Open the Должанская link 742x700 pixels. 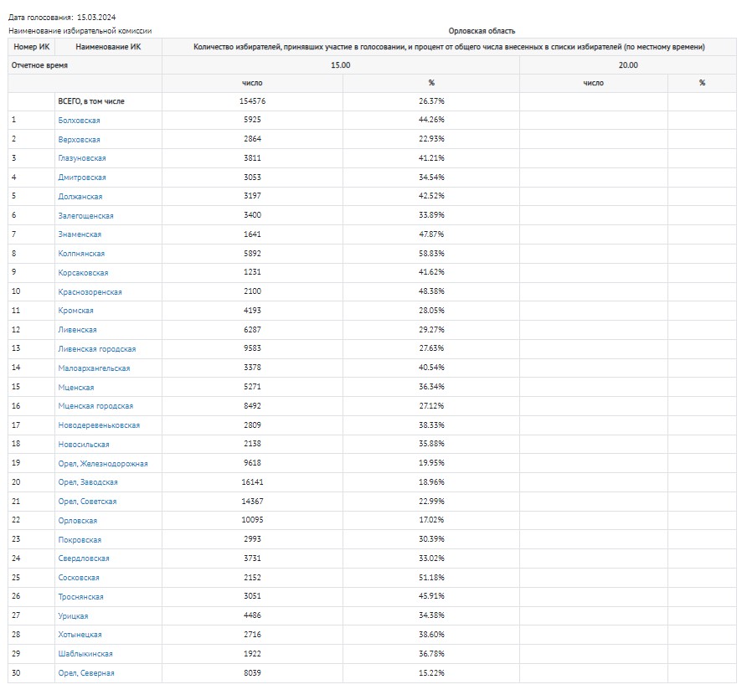80,197
